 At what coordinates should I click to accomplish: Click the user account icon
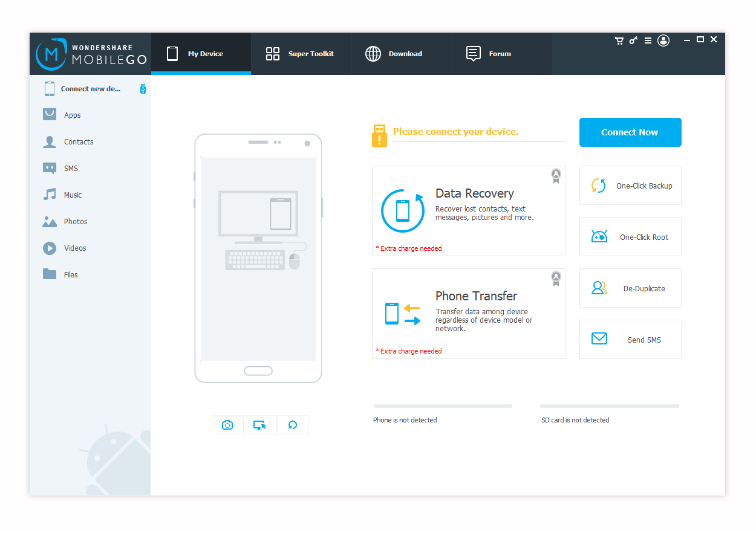tap(663, 40)
